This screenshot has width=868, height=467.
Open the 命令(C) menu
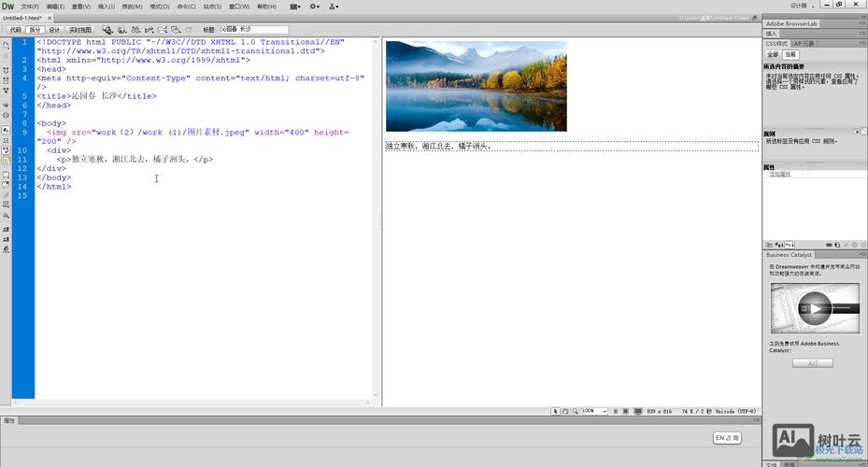[x=186, y=7]
